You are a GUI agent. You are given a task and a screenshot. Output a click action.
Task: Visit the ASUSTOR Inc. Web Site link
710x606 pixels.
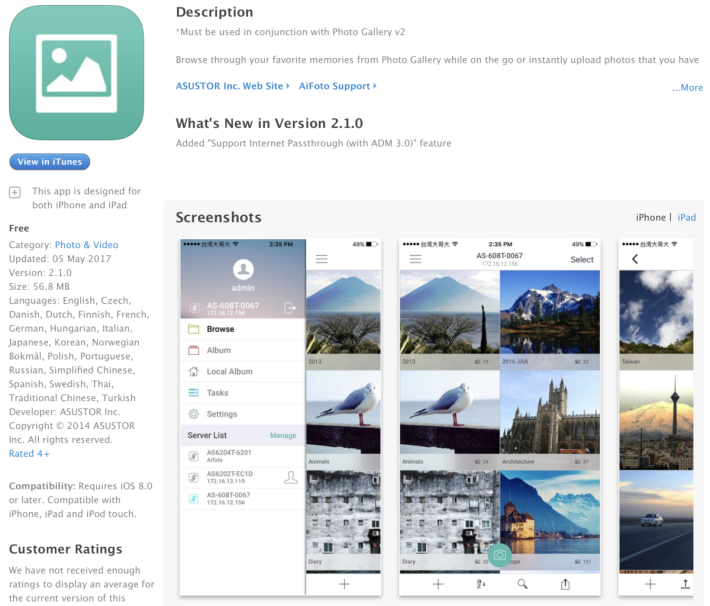click(x=232, y=86)
